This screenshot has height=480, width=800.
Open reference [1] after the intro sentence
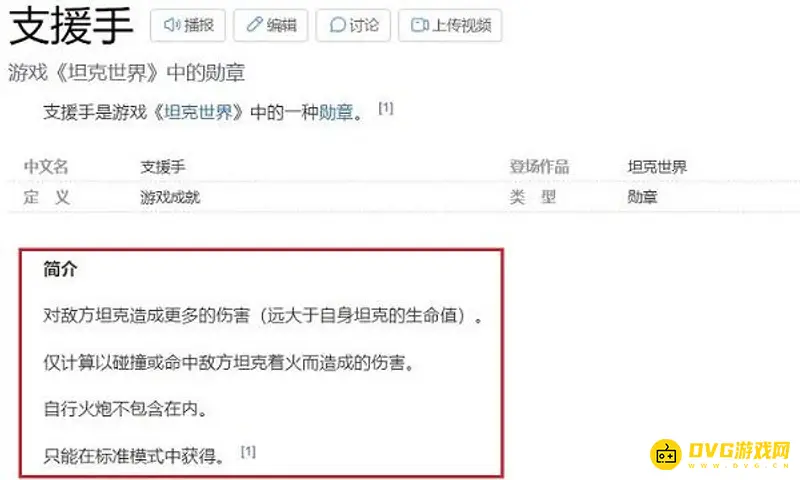pyautogui.click(x=386, y=108)
